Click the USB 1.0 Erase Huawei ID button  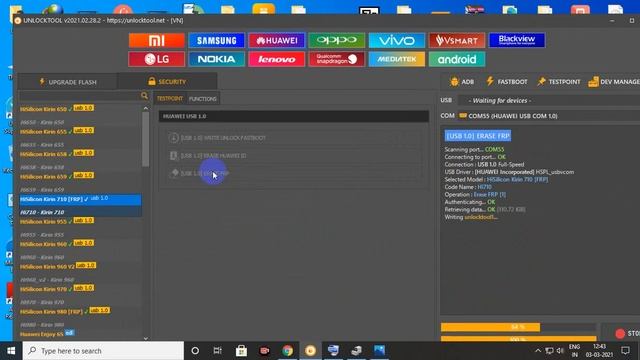click(293, 156)
